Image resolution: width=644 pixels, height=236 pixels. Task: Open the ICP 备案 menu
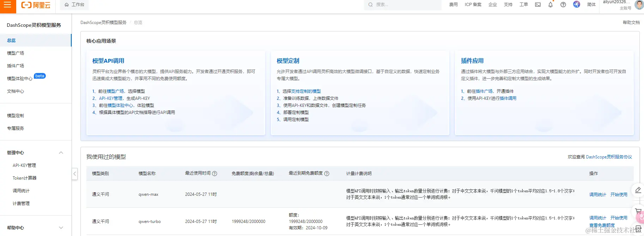(473, 5)
